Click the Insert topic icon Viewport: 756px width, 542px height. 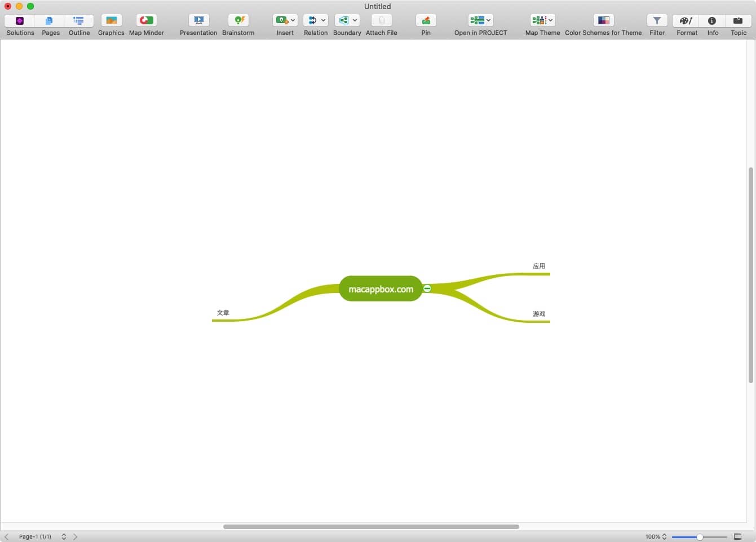coord(282,20)
